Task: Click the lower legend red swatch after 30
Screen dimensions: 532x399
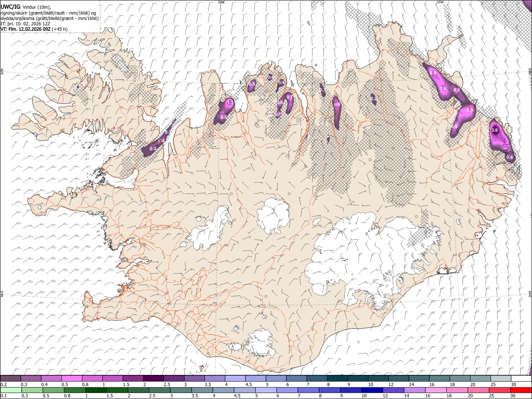Action: pyautogui.click(x=521, y=390)
